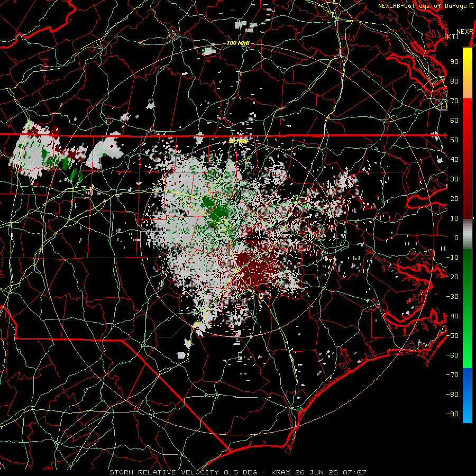Click the NEXR label near color scale
The width and height of the screenshot is (476, 476).
click(464, 32)
